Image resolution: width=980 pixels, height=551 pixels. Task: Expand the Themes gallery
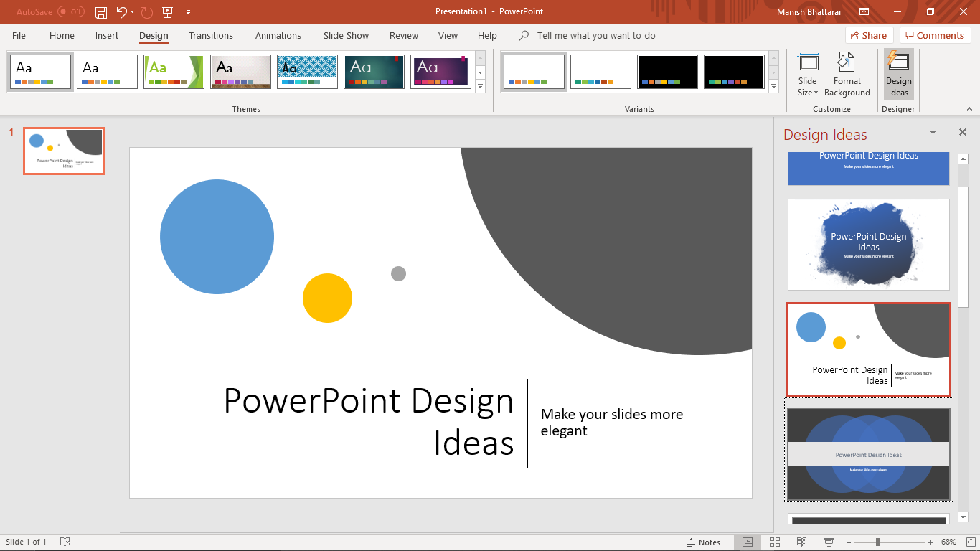pos(480,86)
